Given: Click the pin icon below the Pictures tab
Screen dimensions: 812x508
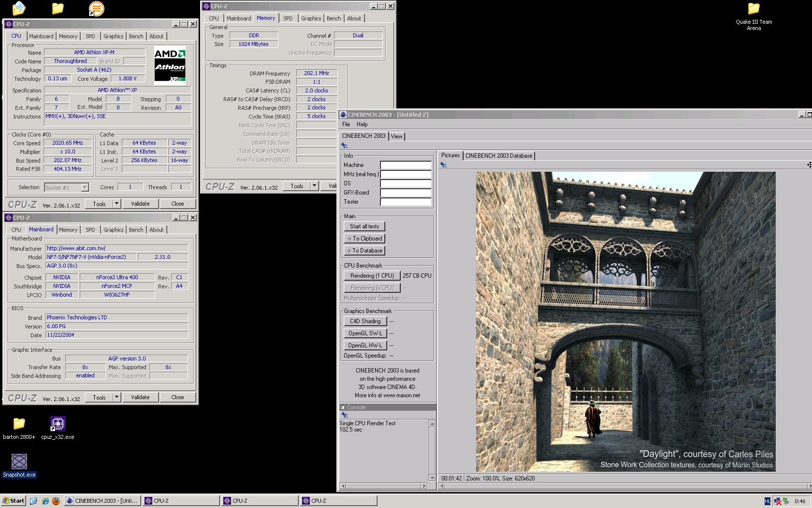Looking at the screenshot, I should coord(443,165).
